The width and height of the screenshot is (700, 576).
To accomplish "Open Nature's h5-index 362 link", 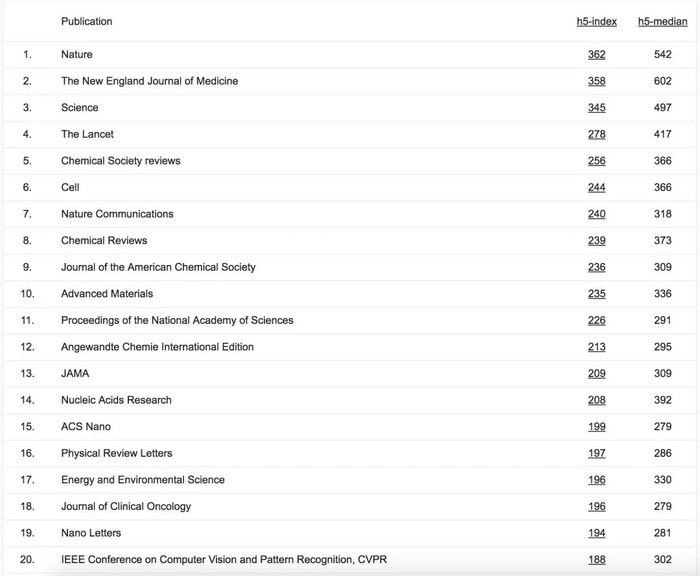I will [596, 54].
